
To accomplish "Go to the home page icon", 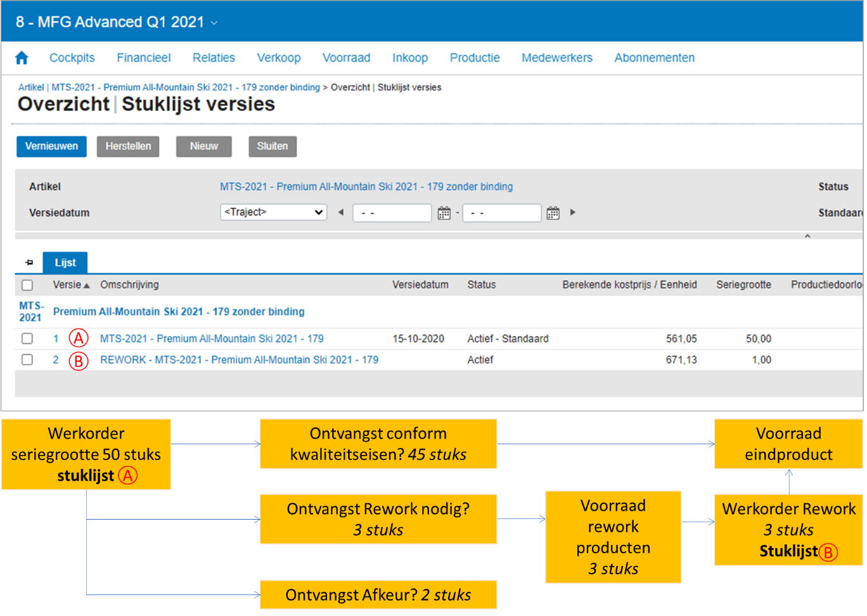I will pyautogui.click(x=22, y=58).
